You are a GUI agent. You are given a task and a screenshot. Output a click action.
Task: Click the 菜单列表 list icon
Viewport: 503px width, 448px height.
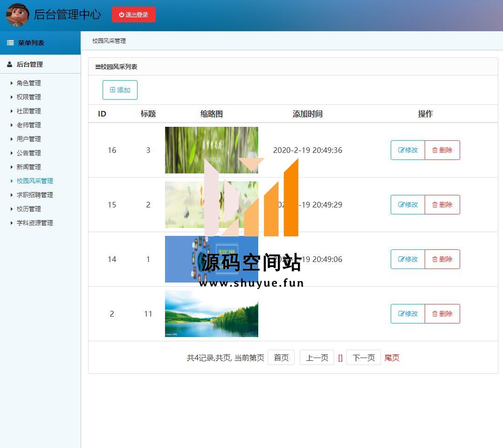pos(10,43)
